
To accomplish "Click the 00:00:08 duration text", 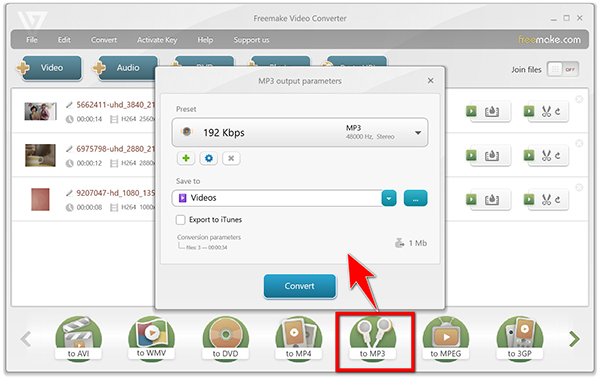I will click(x=89, y=207).
